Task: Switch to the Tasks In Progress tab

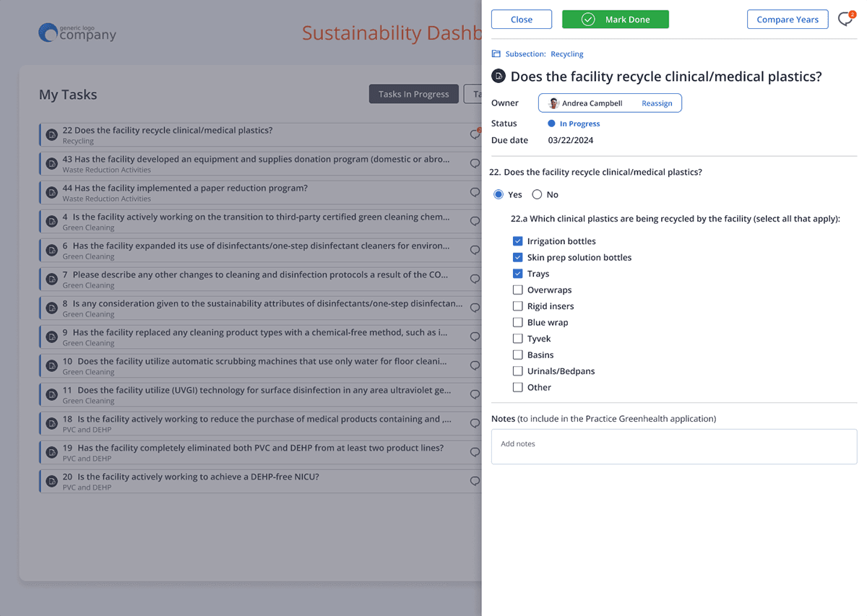Action: click(x=413, y=94)
